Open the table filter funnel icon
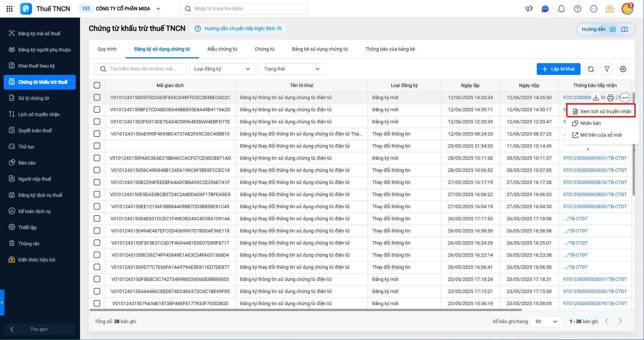Screen dimensions: 644x340 tap(607, 69)
